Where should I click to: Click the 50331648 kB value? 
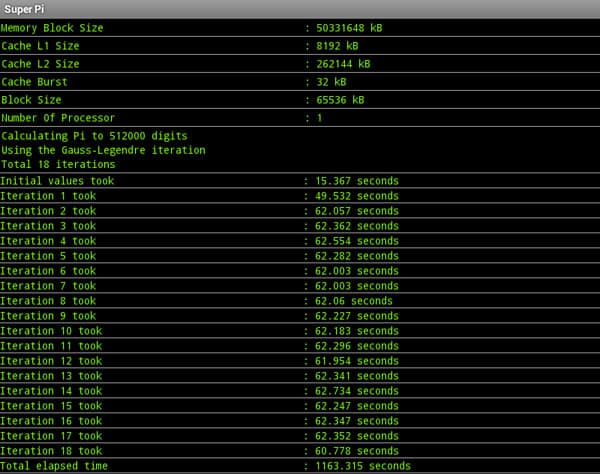tap(349, 28)
